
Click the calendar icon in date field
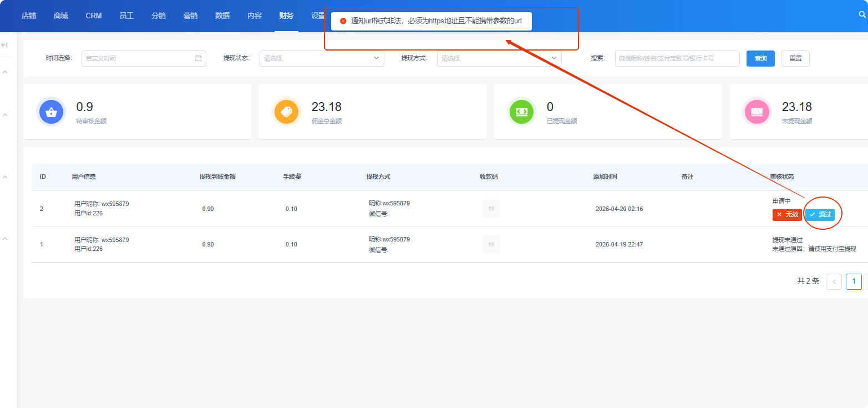[x=199, y=58]
